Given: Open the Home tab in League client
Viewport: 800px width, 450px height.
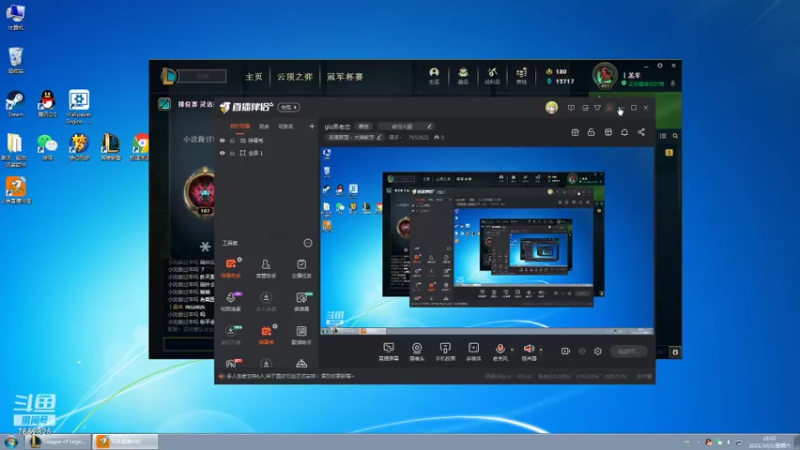Looking at the screenshot, I should pos(254,77).
